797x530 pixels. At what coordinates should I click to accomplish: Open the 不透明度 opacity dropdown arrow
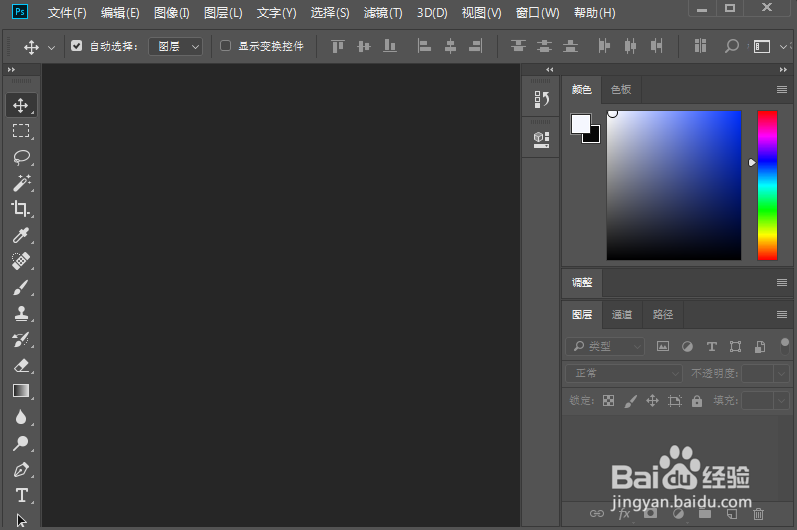tap(782, 373)
